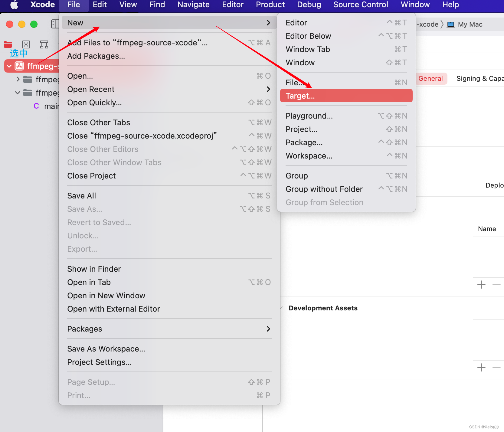The image size is (504, 432).
Task: Choose Save All
Action: (169, 196)
